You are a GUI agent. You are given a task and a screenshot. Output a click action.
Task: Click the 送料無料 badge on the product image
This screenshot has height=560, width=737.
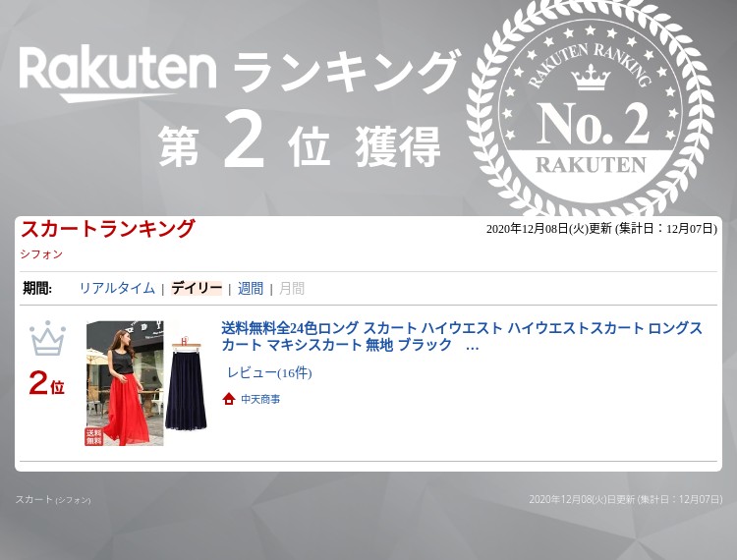(x=94, y=436)
